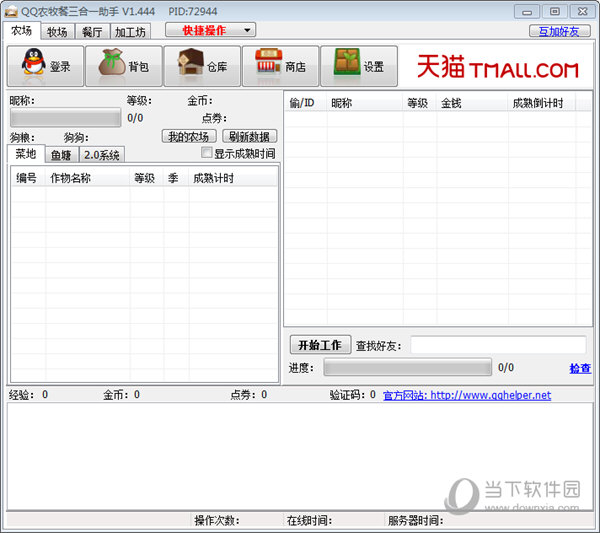Sort by 作物名称 column header
Screen dimensions: 600x533
[88, 178]
